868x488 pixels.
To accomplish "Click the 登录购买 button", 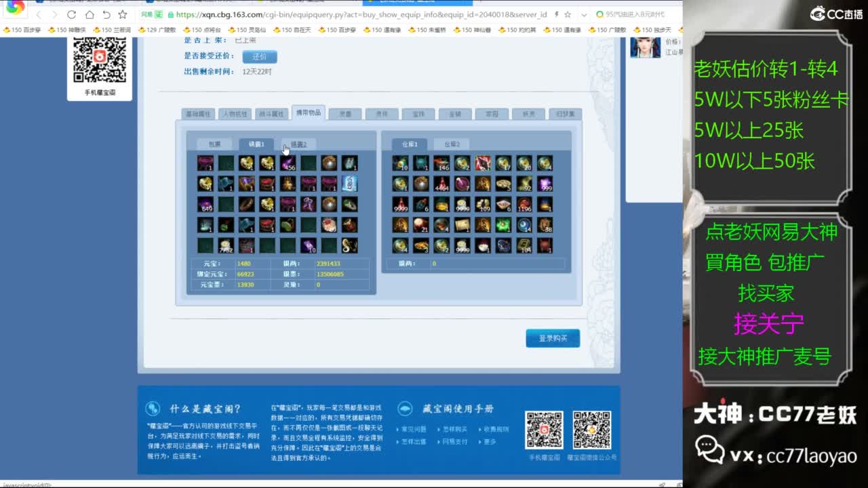I will pyautogui.click(x=553, y=338).
